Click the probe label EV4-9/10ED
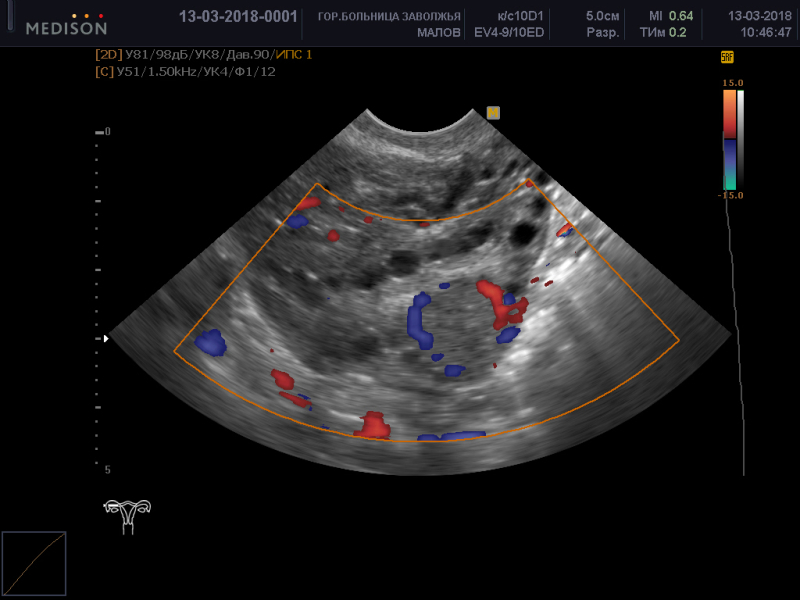 pos(509,33)
